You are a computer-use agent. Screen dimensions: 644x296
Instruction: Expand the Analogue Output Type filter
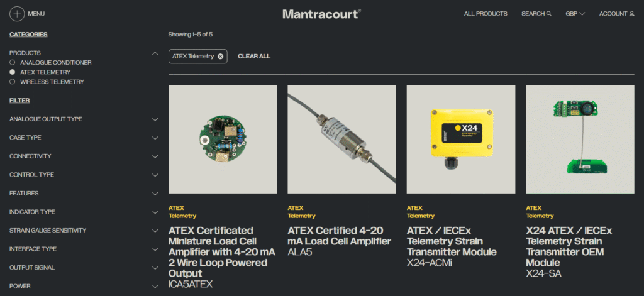pyautogui.click(x=155, y=119)
